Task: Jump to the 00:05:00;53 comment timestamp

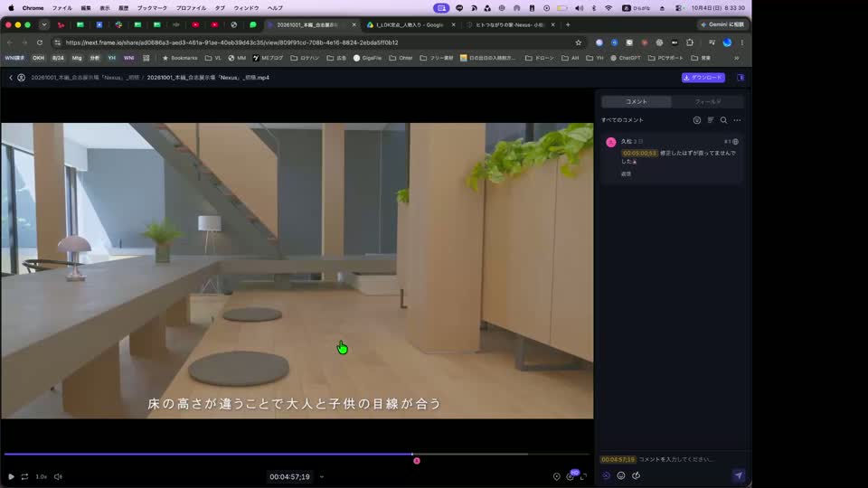Action: pyautogui.click(x=639, y=154)
